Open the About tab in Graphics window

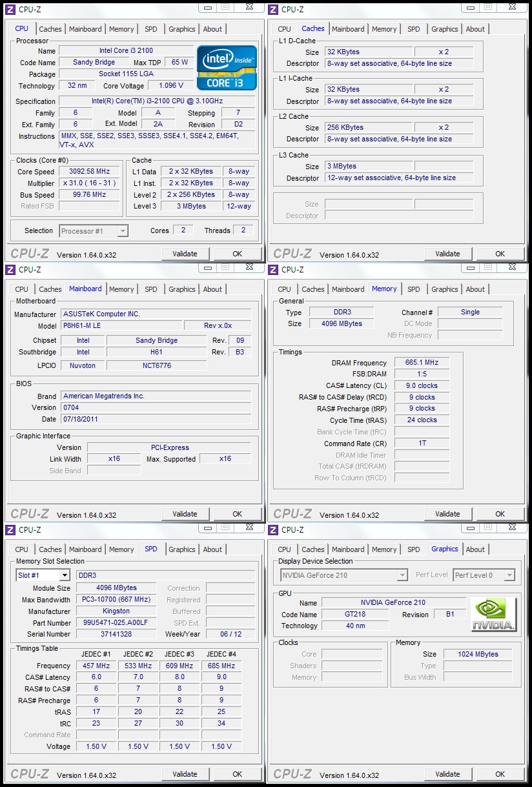click(x=475, y=549)
